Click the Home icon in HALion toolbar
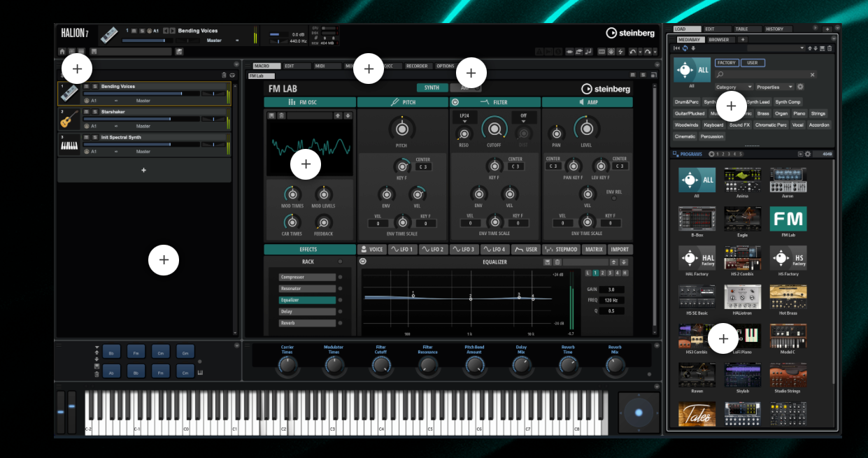Image resolution: width=868 pixels, height=458 pixels. pyautogui.click(x=62, y=52)
